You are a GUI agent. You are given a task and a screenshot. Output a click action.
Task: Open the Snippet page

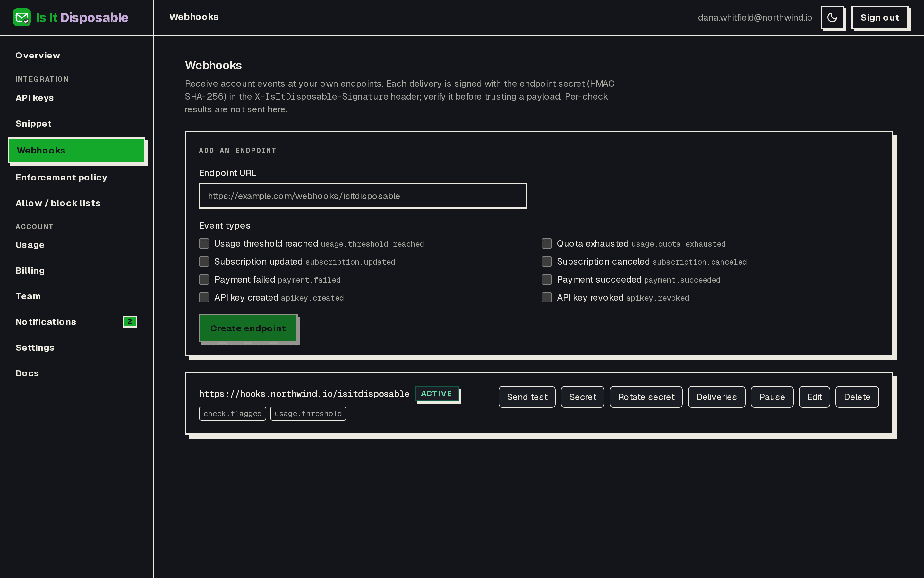(76, 124)
